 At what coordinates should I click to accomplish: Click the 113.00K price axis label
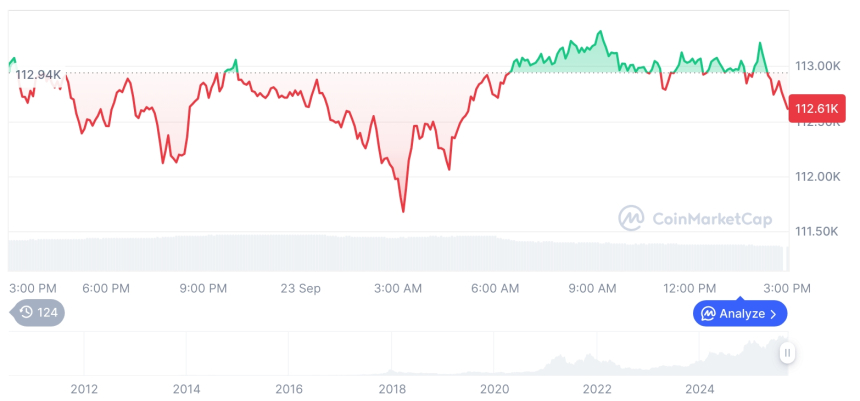tap(817, 66)
